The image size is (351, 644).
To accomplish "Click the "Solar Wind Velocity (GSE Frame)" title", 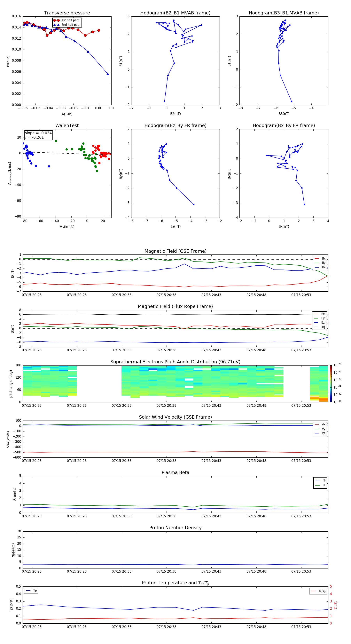I will [175, 417].
